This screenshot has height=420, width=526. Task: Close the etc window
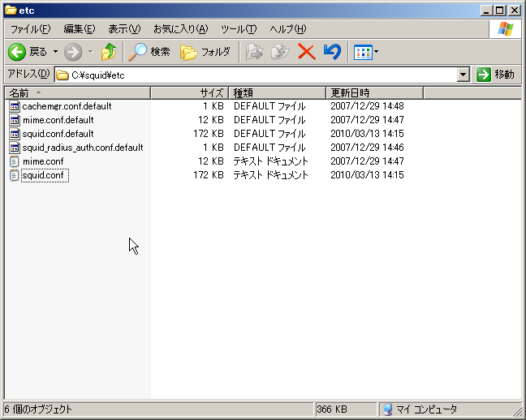[515, 11]
